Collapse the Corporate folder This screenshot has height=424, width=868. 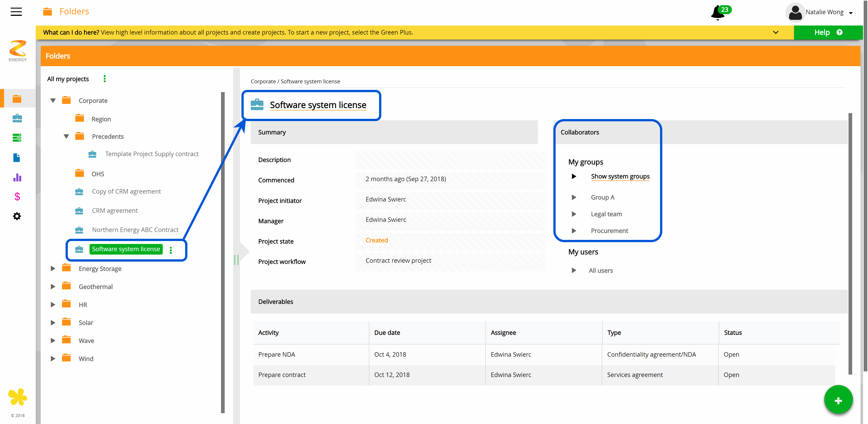click(x=53, y=100)
